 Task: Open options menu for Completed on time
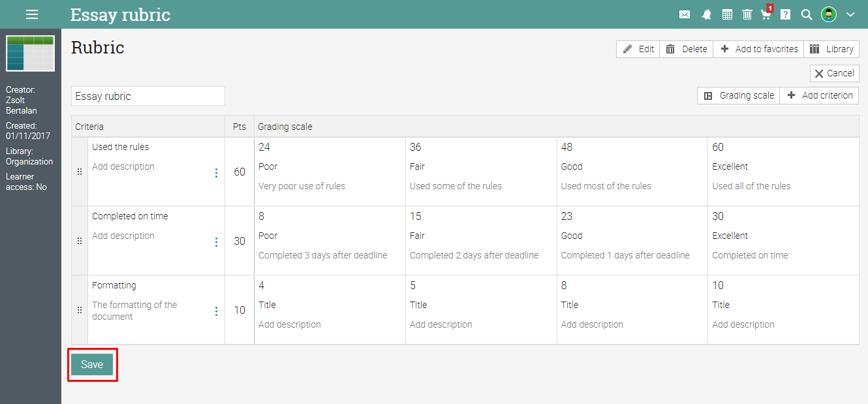click(216, 241)
